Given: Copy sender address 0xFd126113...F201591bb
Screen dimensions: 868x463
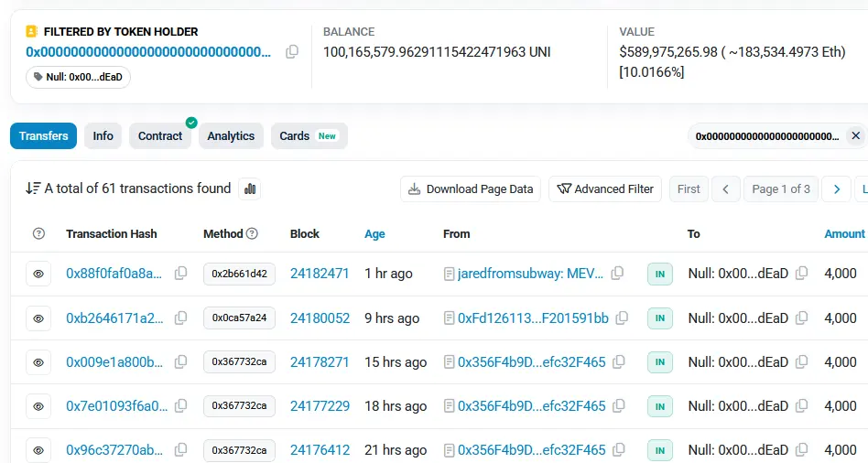Looking at the screenshot, I should coord(622,318).
